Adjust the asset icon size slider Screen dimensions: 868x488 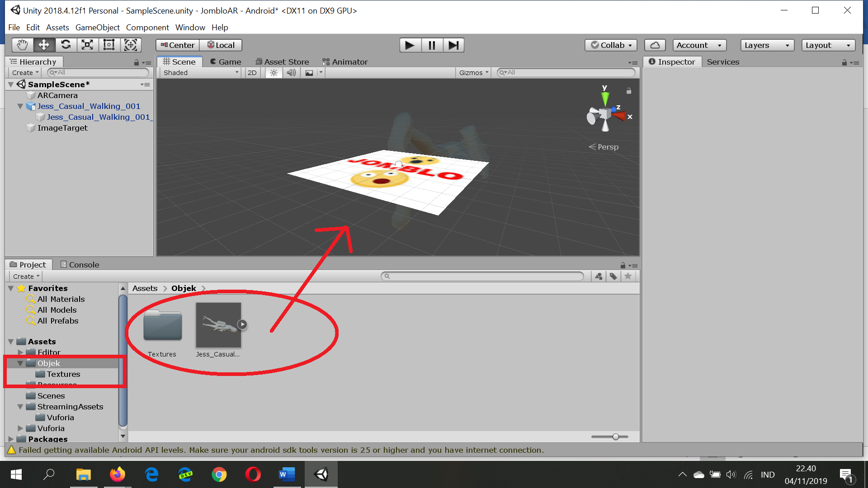609,436
